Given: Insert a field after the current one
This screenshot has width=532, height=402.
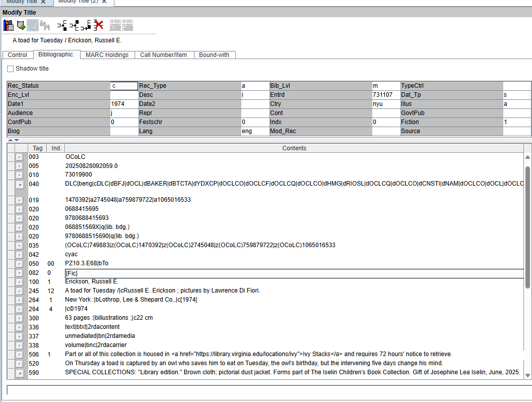Looking at the screenshot, I should tap(74, 25).
